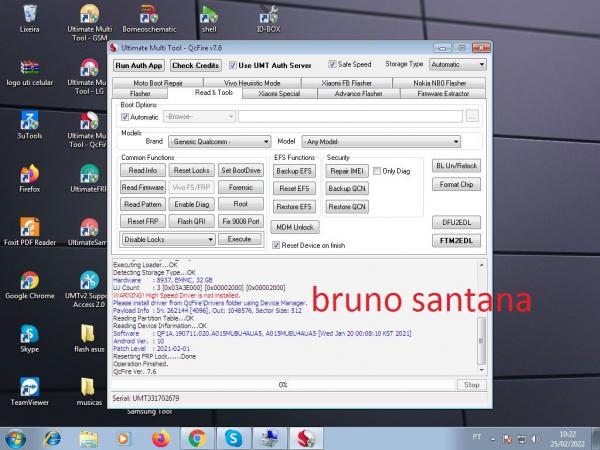Open Ultimate Multi Tool - LG shortcut
The image size is (600, 450).
click(89, 76)
